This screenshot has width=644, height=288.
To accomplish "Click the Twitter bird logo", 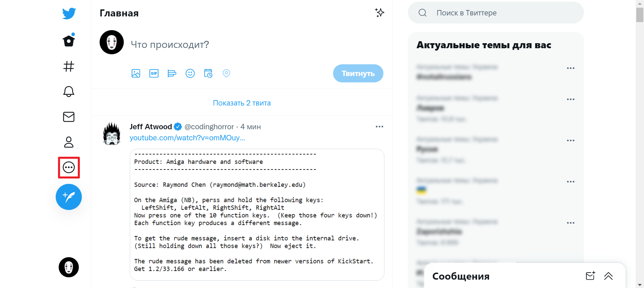I will coord(69,13).
